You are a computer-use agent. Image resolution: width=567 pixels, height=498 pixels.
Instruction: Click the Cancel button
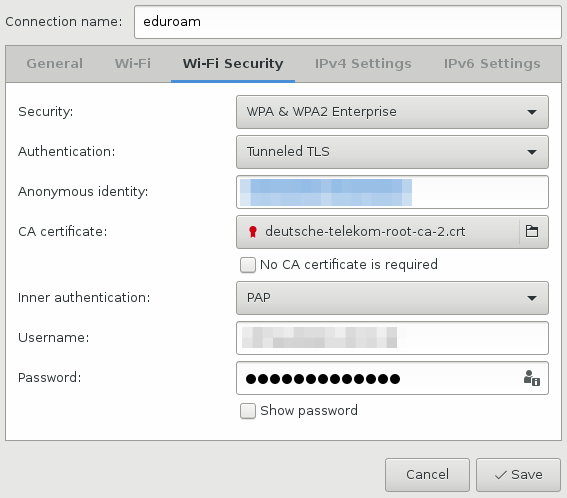click(427, 475)
